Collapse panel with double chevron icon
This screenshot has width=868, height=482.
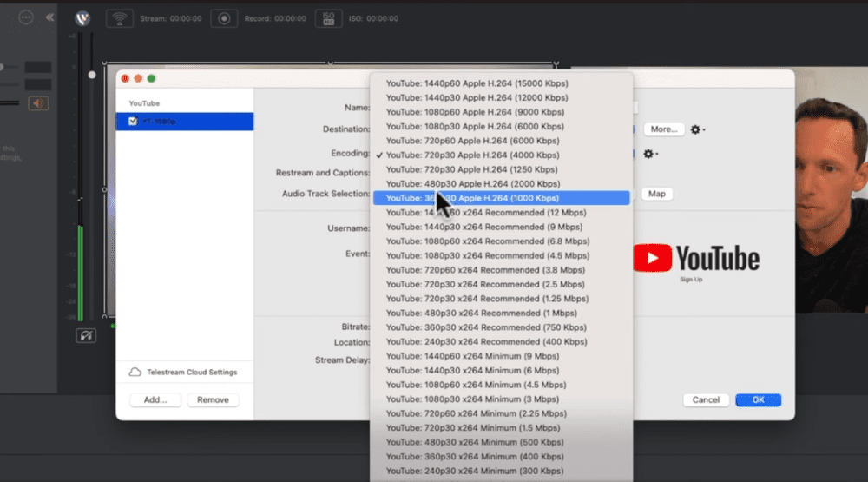click(49, 17)
